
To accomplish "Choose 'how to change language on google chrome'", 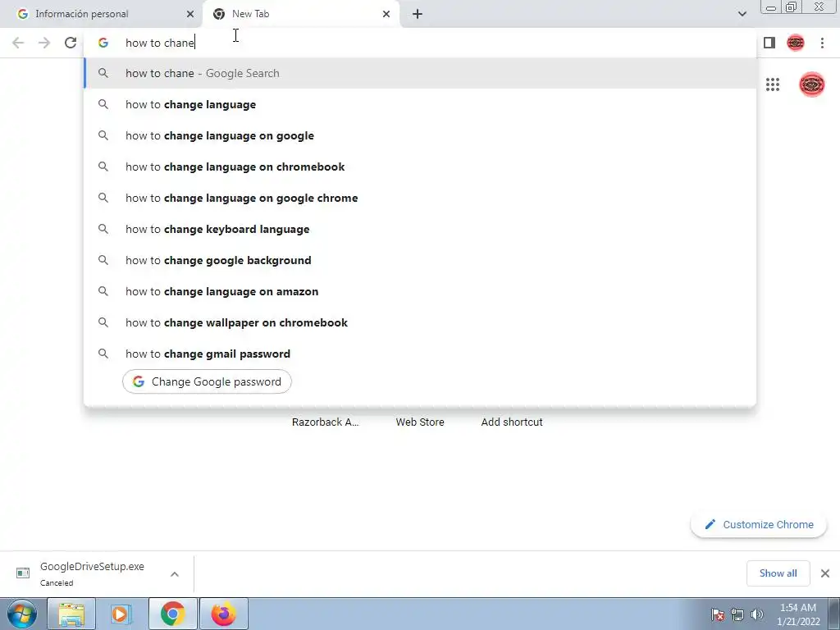I will 420,198.
